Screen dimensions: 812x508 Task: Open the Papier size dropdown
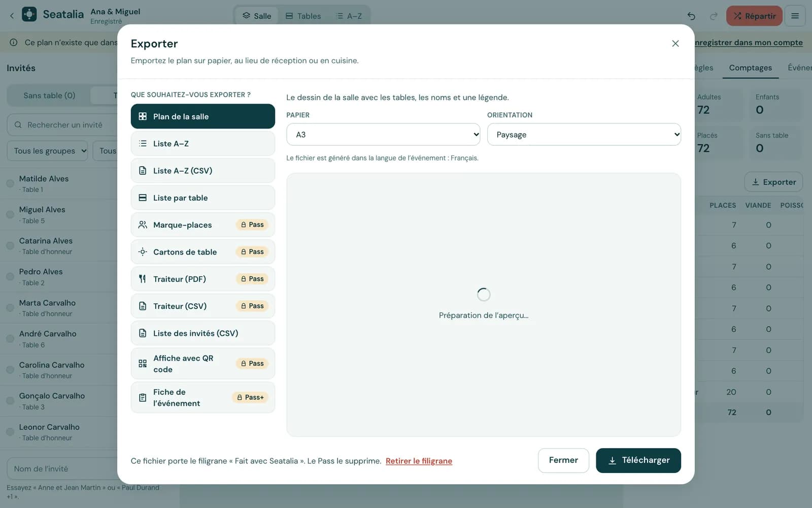[x=383, y=135]
